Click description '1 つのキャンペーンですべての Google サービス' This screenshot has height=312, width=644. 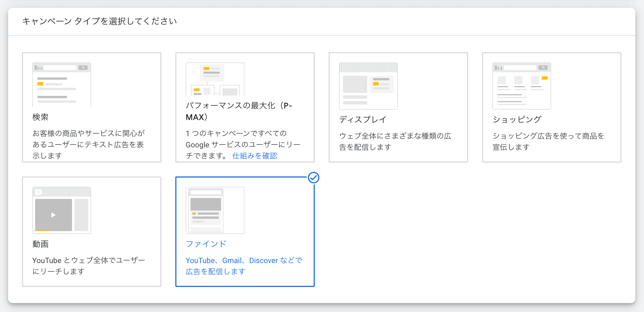point(243,144)
